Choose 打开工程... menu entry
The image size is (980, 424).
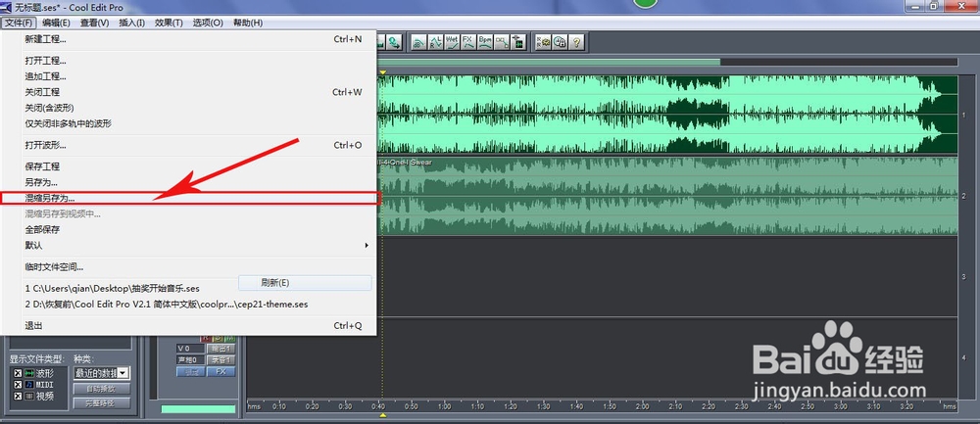pos(189,61)
